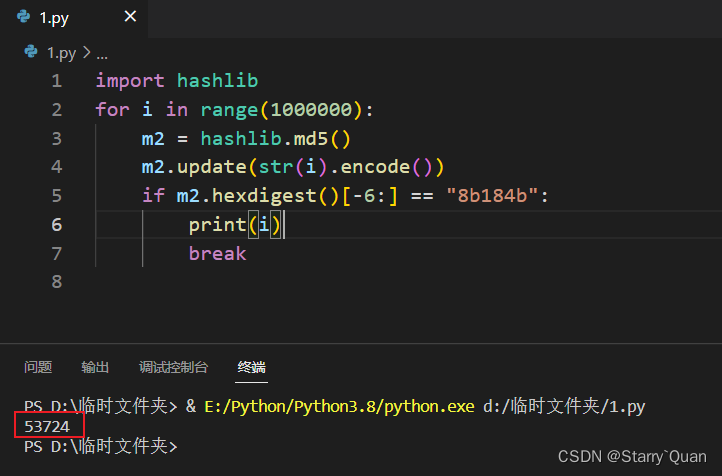Open the breadcrumb ellipsis symbol list

[x=102, y=56]
